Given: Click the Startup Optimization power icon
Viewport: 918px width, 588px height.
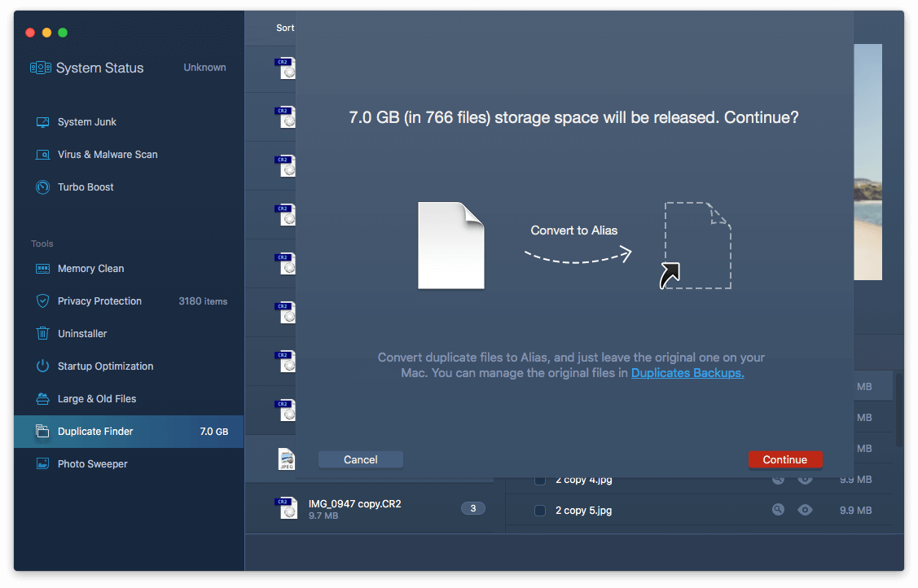Looking at the screenshot, I should pos(42,366).
